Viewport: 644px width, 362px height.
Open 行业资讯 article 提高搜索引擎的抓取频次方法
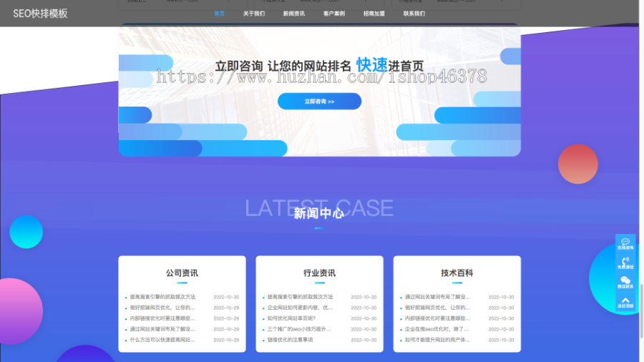pos(300,297)
